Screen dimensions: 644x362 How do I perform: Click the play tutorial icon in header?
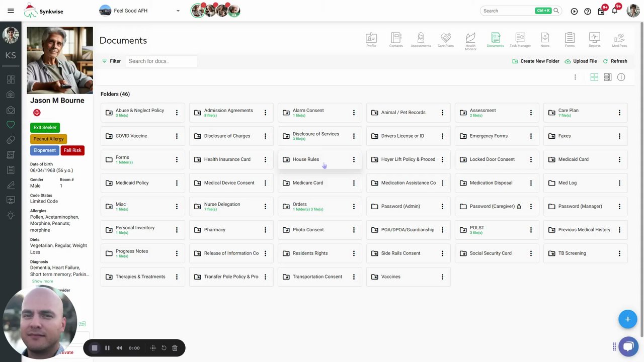[x=574, y=11]
